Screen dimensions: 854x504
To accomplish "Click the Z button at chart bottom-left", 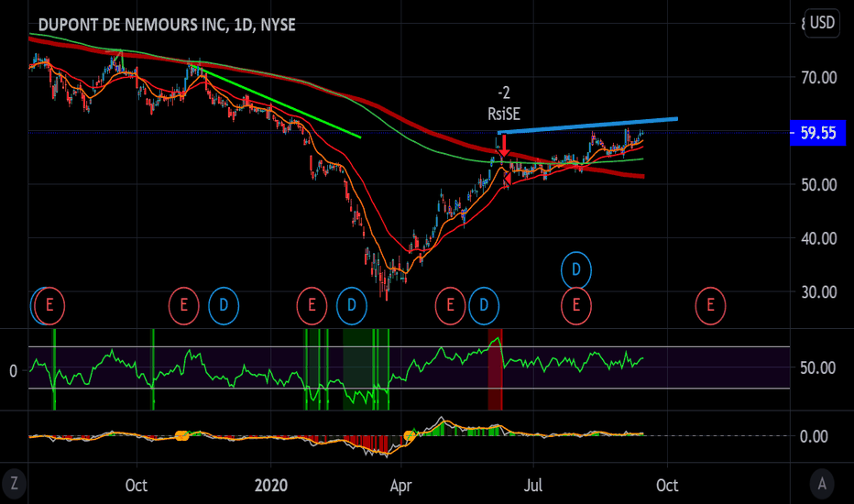I will 14,483.
